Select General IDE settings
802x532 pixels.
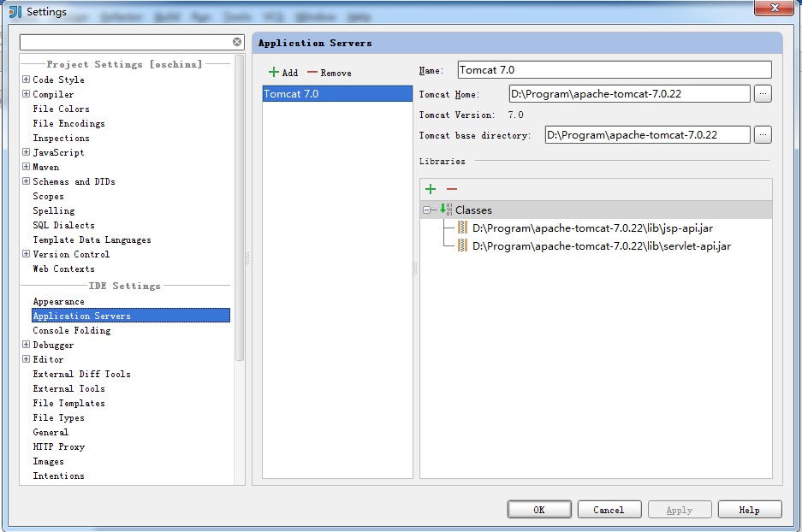pyautogui.click(x=50, y=432)
